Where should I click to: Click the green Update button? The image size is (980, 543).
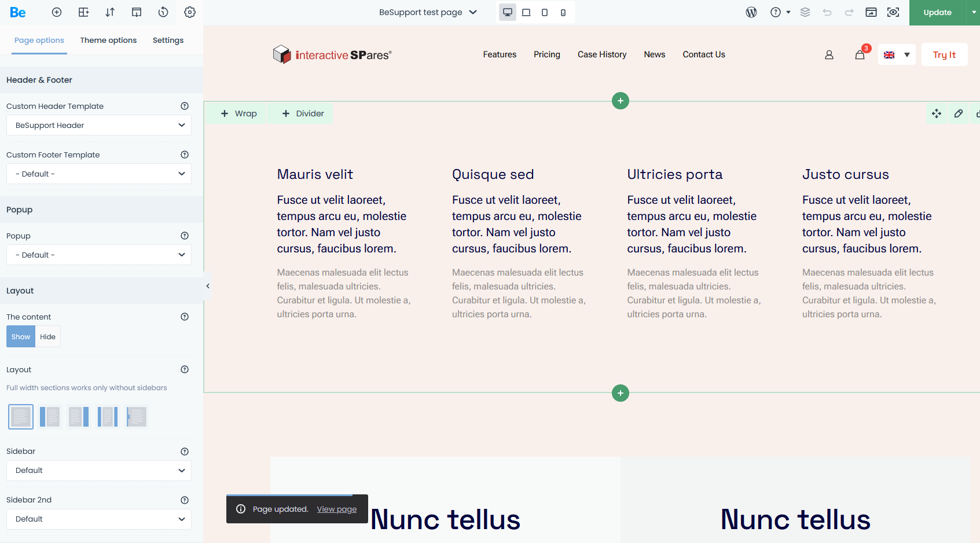click(x=937, y=12)
